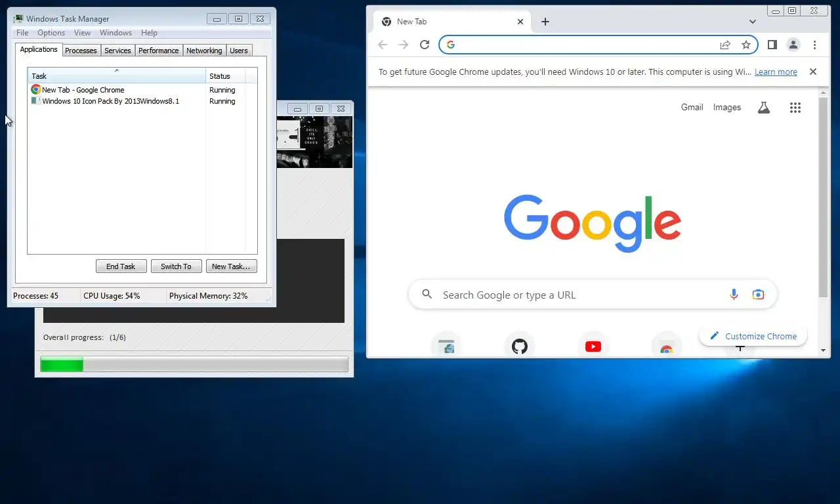Open the Images link
The width and height of the screenshot is (840, 504).
[726, 108]
